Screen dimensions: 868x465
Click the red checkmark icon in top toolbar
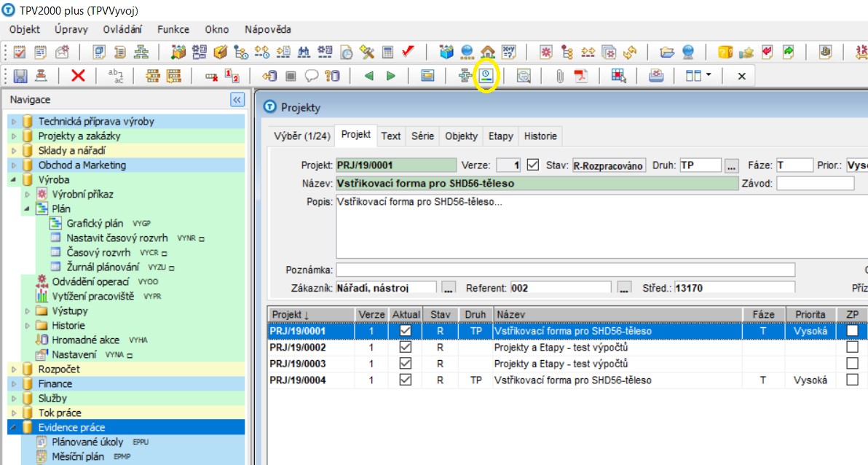(409, 52)
